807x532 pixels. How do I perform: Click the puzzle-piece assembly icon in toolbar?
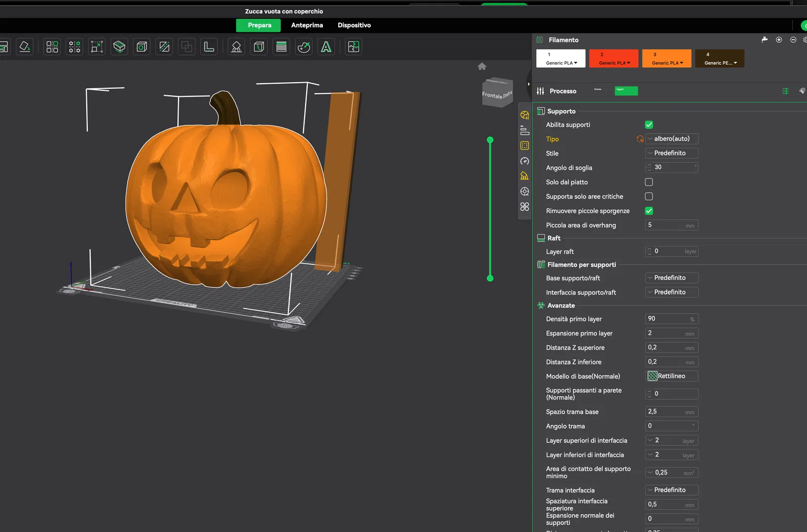[x=354, y=47]
